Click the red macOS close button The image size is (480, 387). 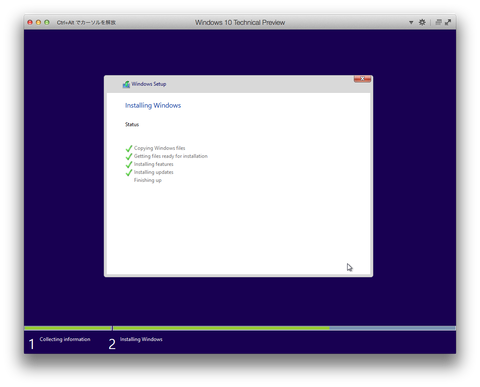30,22
